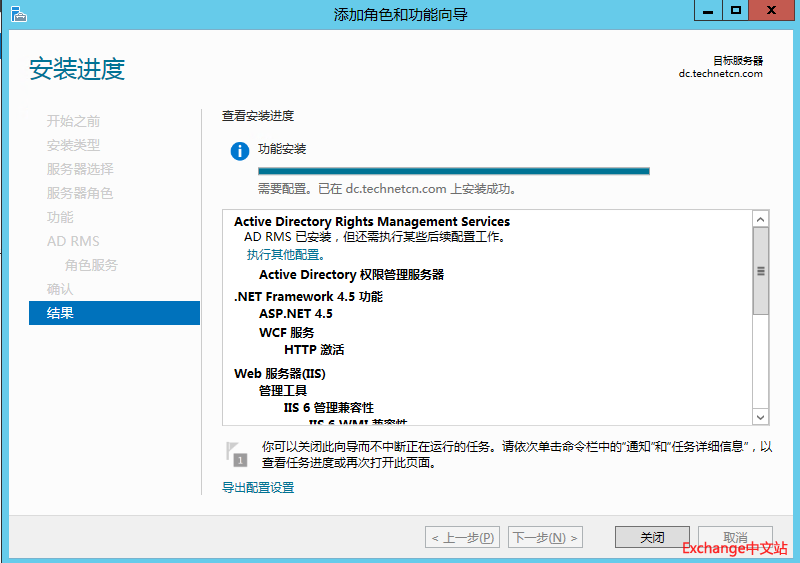The height and width of the screenshot is (563, 800).
Task: Click the notification flag icon
Action: click(x=235, y=453)
